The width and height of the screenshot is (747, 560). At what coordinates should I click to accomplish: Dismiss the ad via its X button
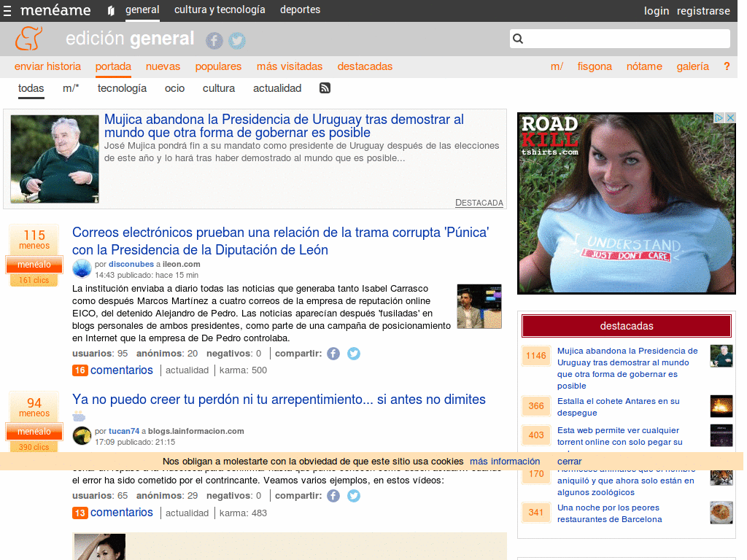730,117
